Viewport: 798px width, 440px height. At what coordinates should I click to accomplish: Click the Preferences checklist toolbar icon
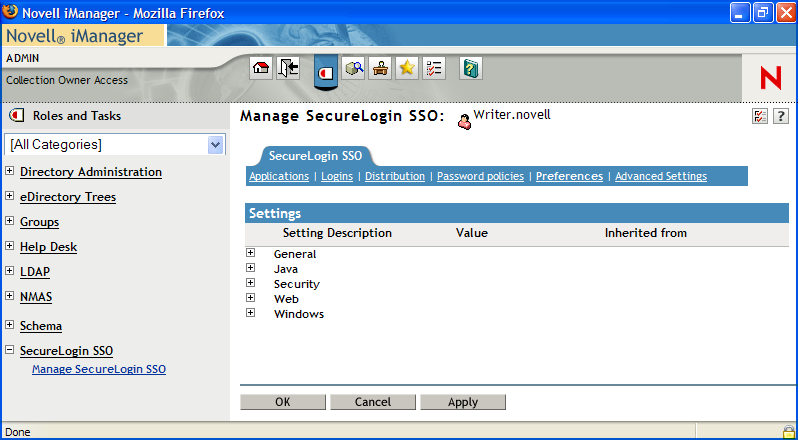[434, 68]
